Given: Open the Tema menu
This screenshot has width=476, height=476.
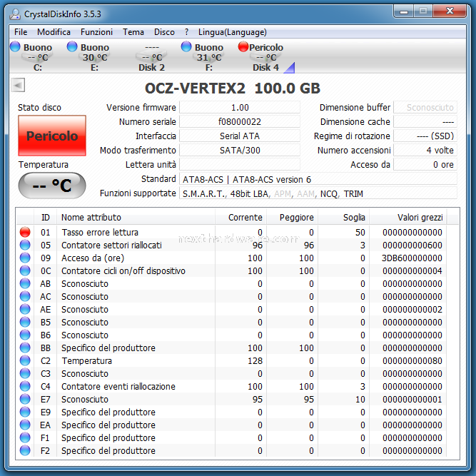Looking at the screenshot, I should click(x=133, y=32).
